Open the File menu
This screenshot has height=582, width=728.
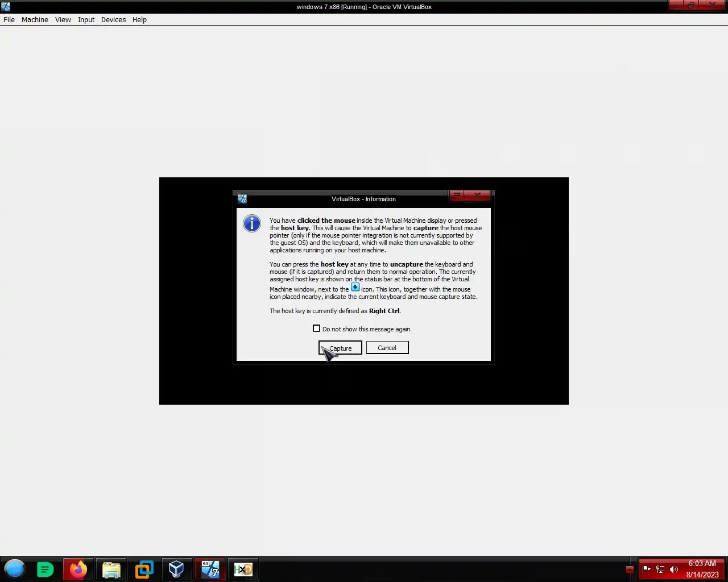pos(9,19)
